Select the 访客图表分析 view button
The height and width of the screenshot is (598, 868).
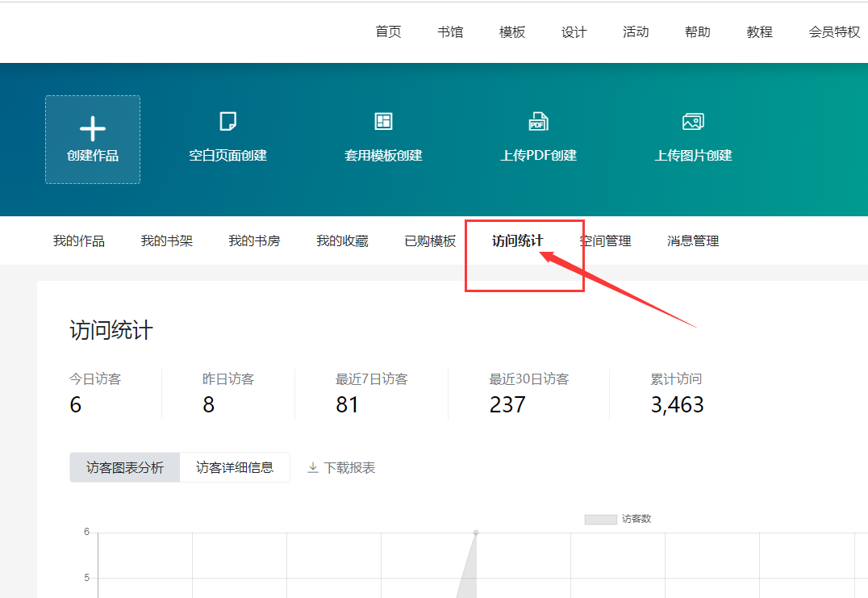click(124, 467)
